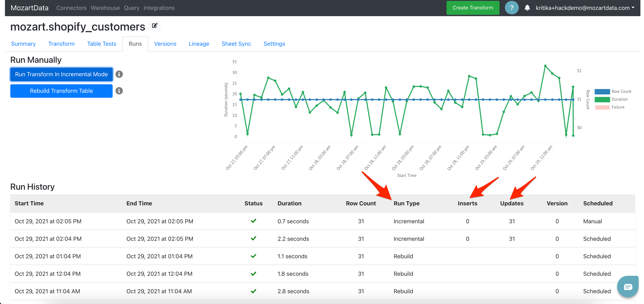This screenshot has width=644, height=304.
Task: Click the Inserts column header
Action: pos(467,203)
